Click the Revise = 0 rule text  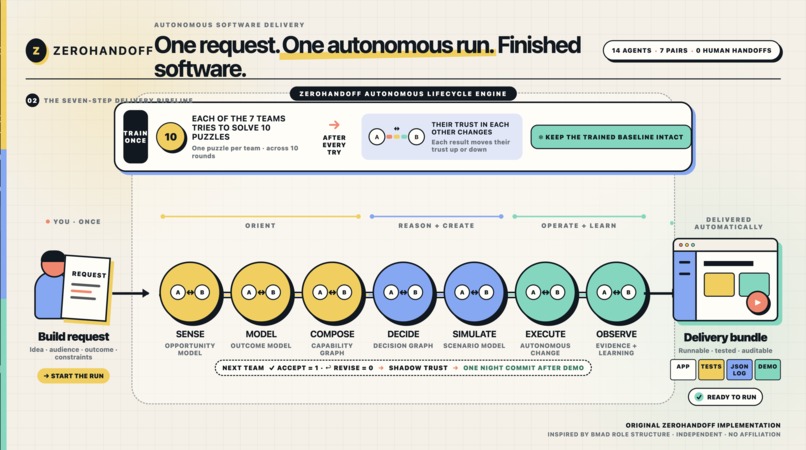(350, 368)
